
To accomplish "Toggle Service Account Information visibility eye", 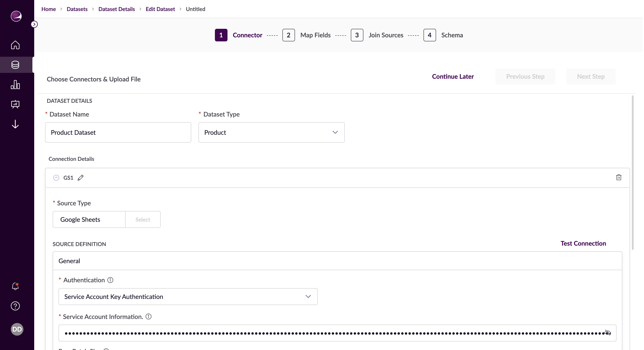I will tap(608, 333).
